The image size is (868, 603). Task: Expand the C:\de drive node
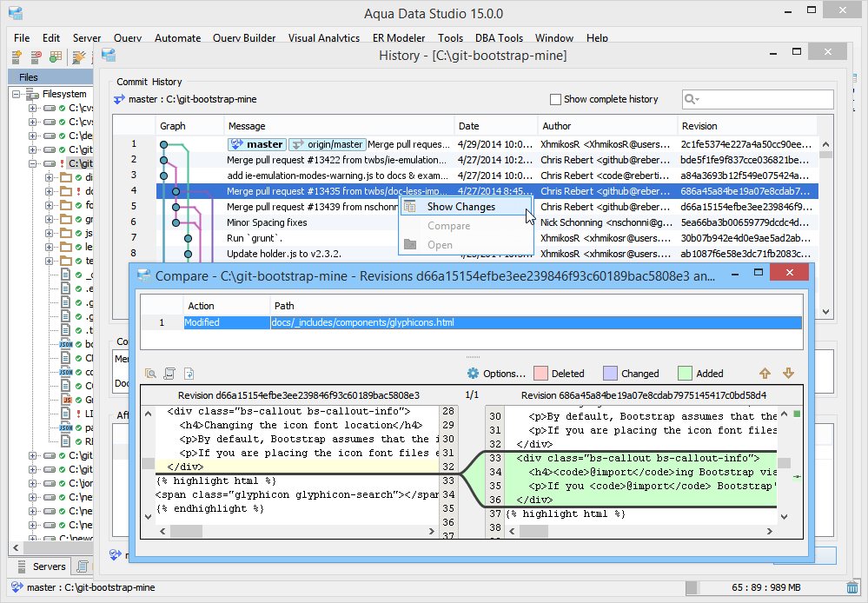pyautogui.click(x=33, y=136)
